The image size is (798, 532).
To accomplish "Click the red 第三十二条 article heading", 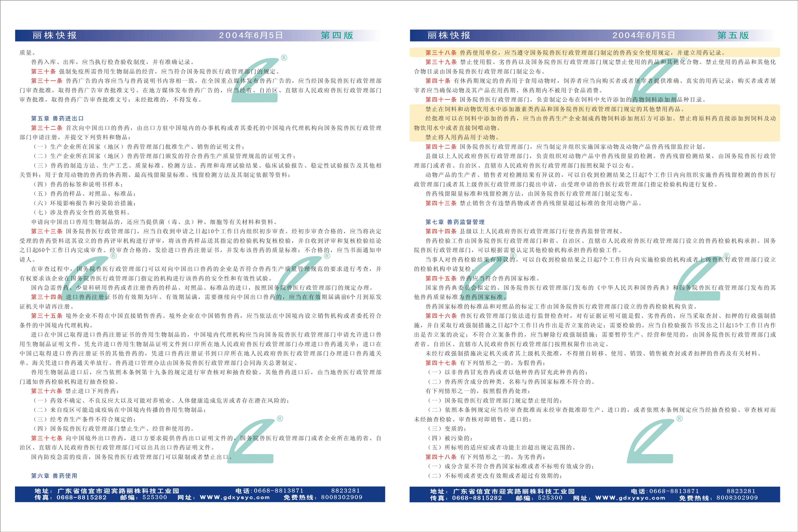I will click(x=47, y=128).
